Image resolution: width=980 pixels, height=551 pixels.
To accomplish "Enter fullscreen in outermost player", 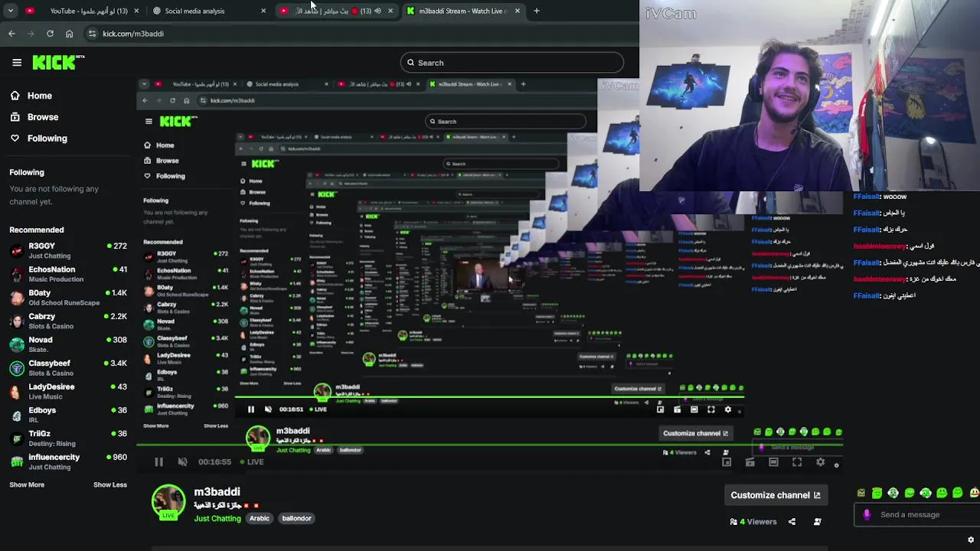I will click(797, 462).
